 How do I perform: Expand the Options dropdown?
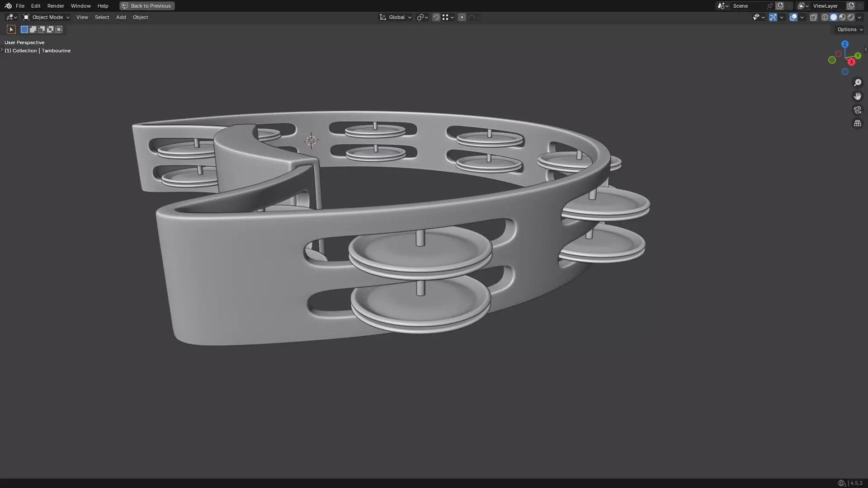849,29
